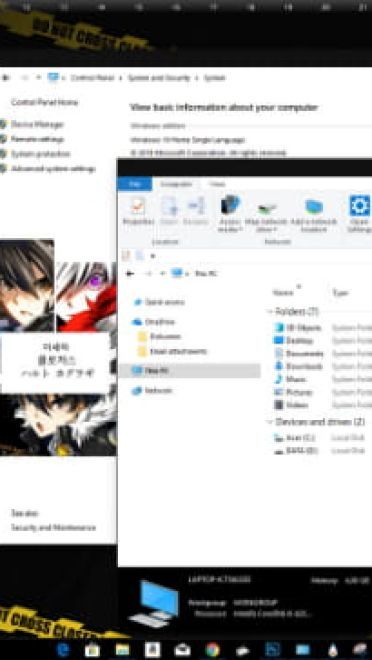This screenshot has height=660, width=372.
Task: Open File Explorer from the taskbar
Action: click(x=122, y=650)
